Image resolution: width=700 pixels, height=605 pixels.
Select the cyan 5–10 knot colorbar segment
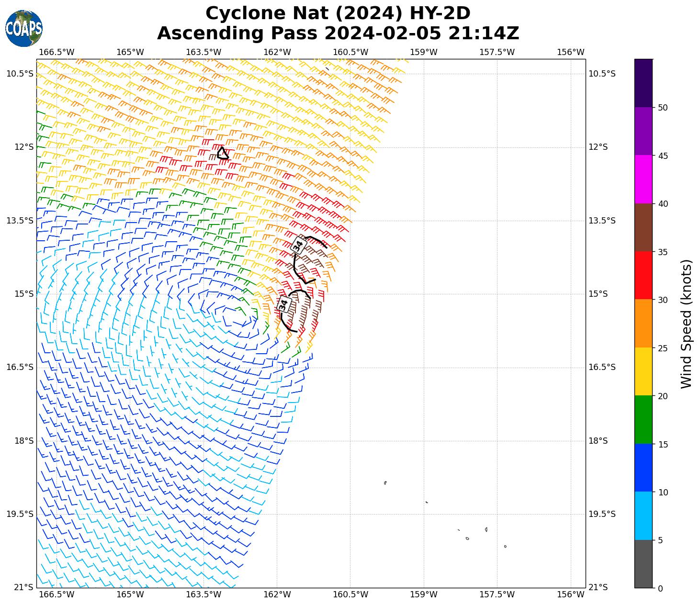(x=643, y=515)
